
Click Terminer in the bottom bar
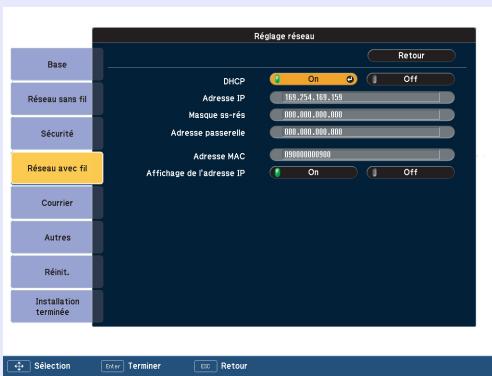(144, 366)
